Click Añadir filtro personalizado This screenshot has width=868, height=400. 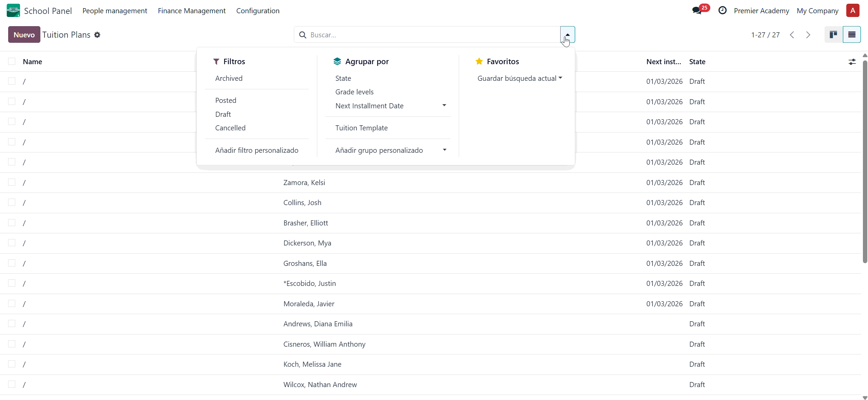[x=257, y=150]
